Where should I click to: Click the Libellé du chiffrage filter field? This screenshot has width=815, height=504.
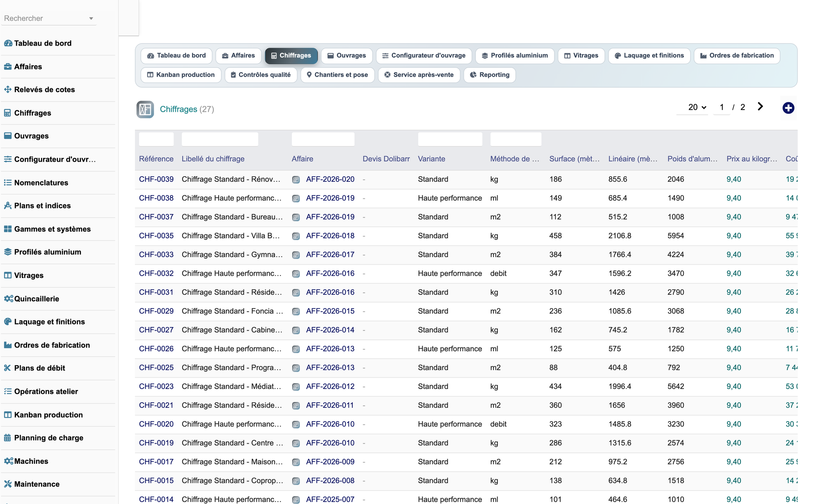coord(220,139)
